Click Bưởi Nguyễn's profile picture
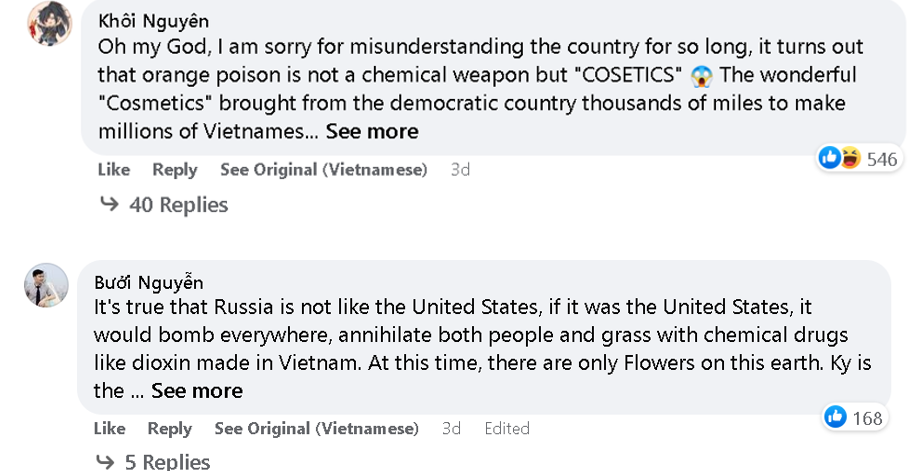 (x=46, y=286)
